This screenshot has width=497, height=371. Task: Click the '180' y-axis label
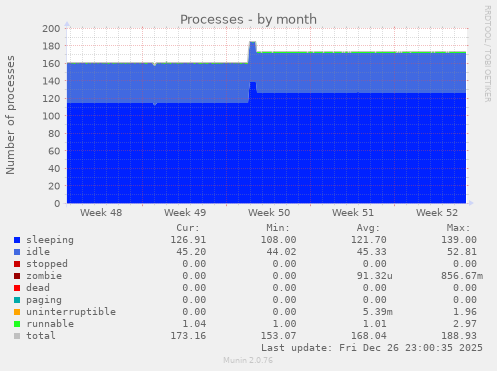(51, 46)
